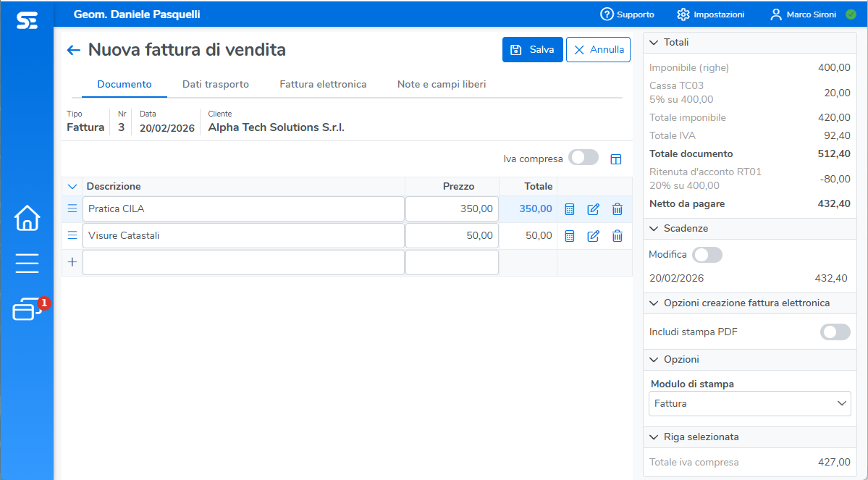Click the blue 350,00 row total
This screenshot has height=480, width=868.
pyautogui.click(x=535, y=209)
